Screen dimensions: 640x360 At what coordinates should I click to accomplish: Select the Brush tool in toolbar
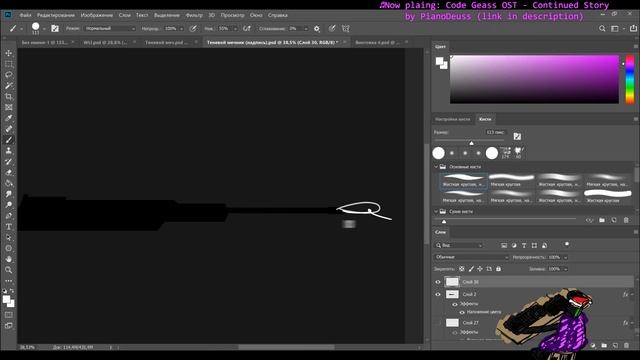point(9,140)
